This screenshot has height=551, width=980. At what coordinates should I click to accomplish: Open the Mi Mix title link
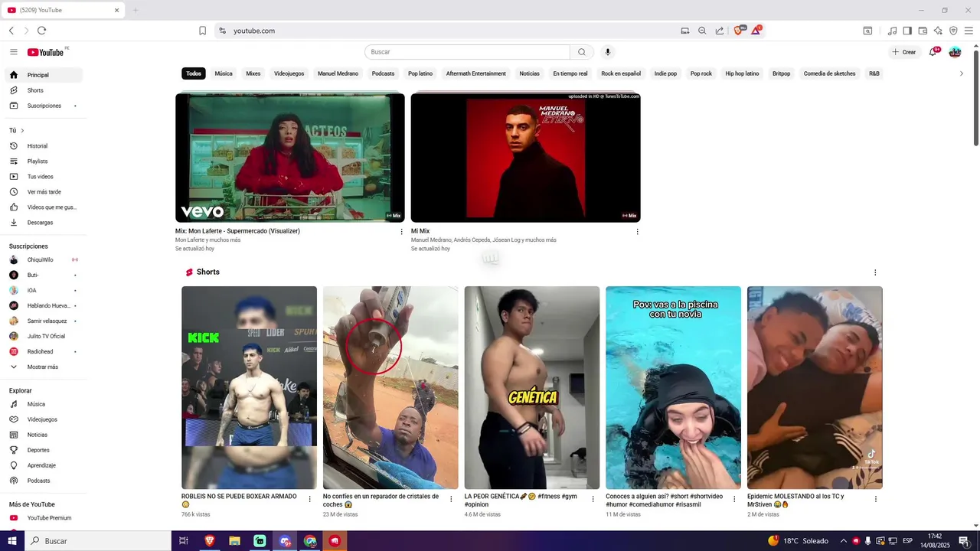tap(420, 231)
